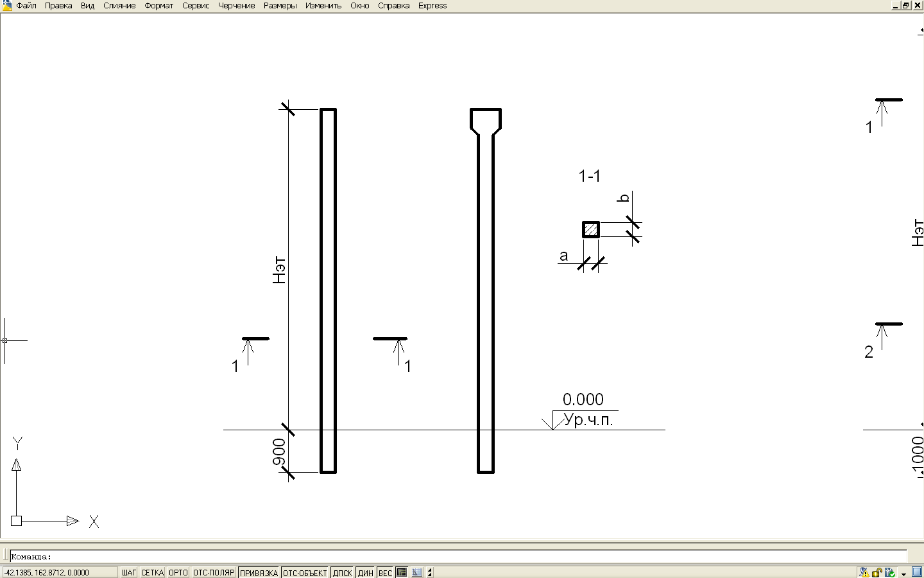Click the standards check icon with green tick
924x578 pixels.
click(890, 572)
